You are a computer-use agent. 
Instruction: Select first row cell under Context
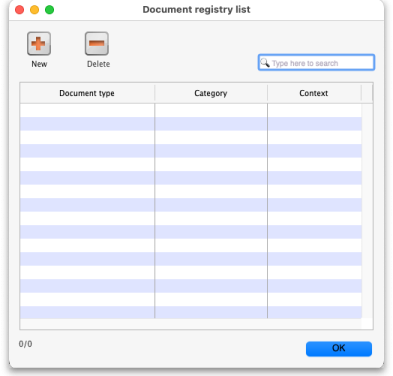pos(315,110)
